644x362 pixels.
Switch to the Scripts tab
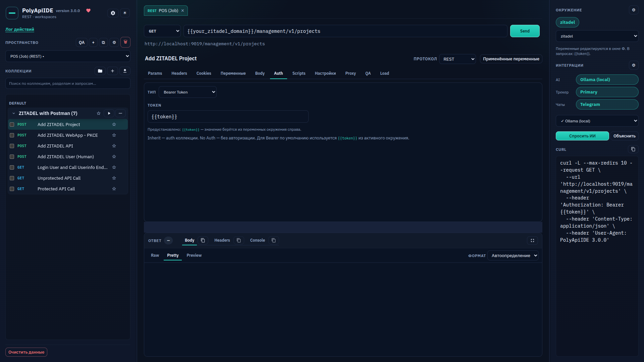coord(299,73)
